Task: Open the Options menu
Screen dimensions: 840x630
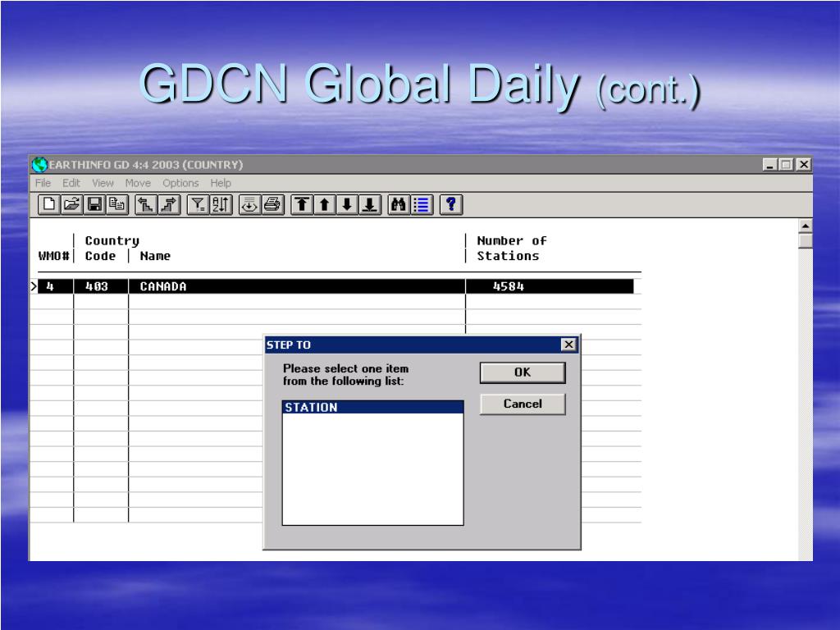Action: tap(180, 183)
